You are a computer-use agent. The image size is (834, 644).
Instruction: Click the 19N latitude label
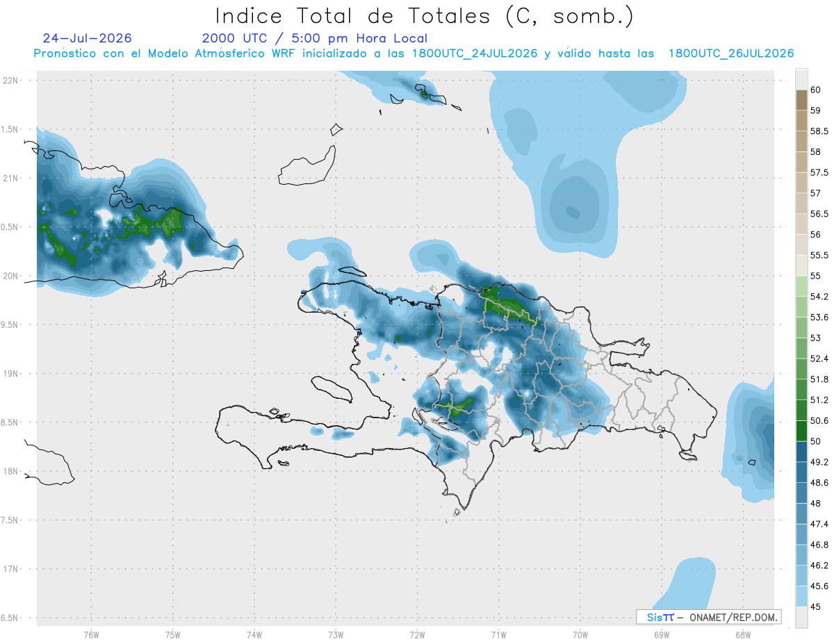[10, 373]
